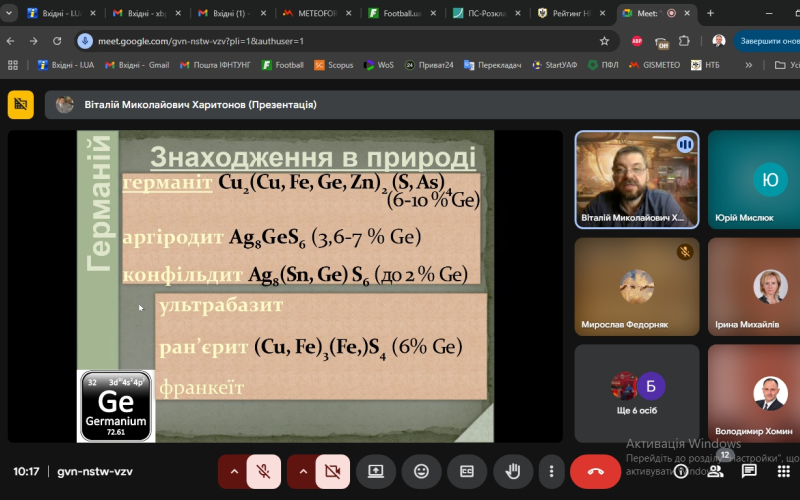Select Володимир Хомин participant tile

(754, 393)
